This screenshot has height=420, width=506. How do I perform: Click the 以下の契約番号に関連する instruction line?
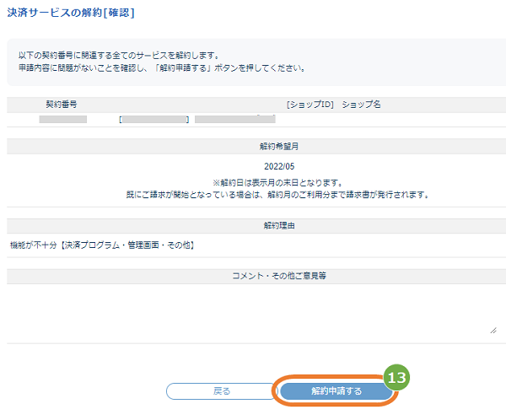(119, 56)
